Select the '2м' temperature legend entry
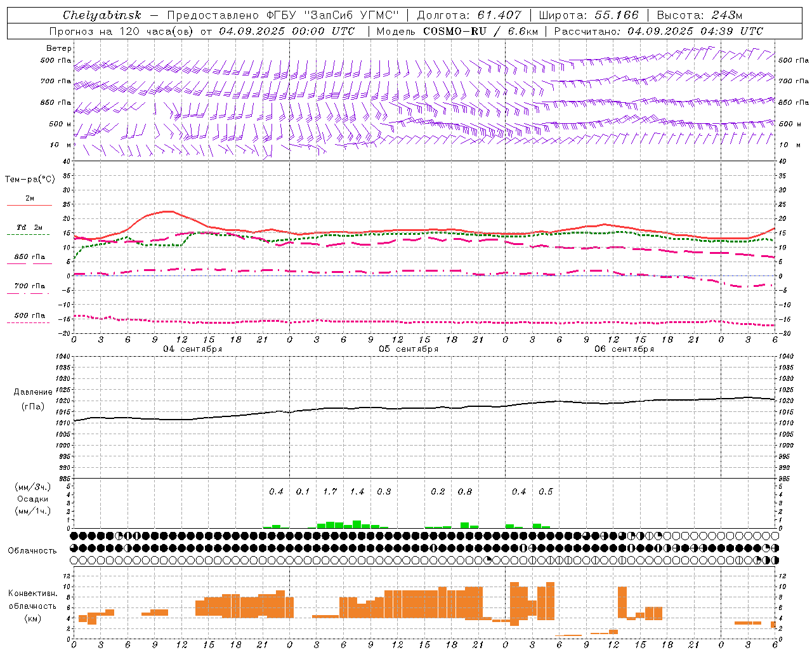This screenshot has height=650, width=812. (x=30, y=198)
